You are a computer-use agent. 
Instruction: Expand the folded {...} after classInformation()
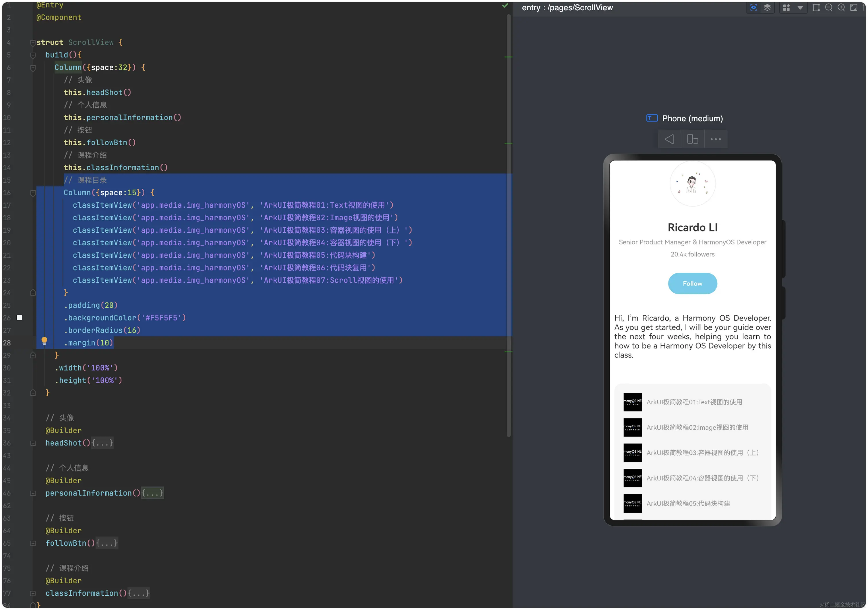[x=139, y=593]
